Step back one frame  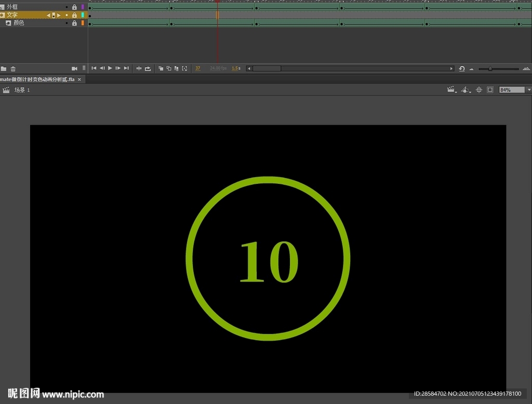(102, 68)
